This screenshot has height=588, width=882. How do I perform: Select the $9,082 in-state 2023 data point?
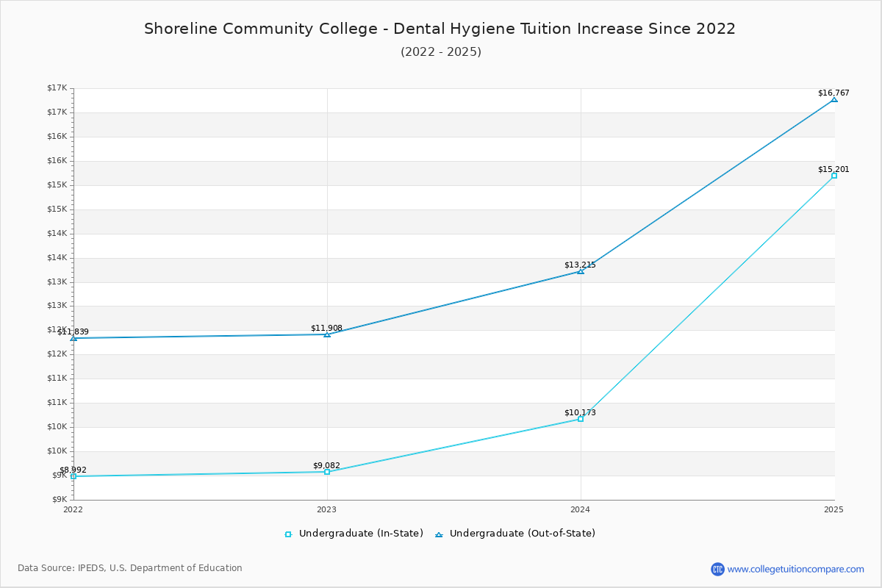tap(327, 472)
